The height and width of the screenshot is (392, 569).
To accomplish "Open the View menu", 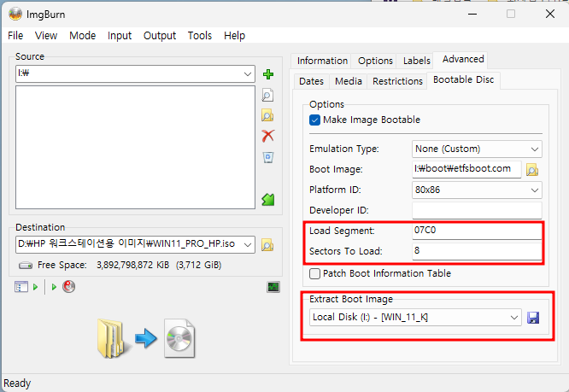I will (x=46, y=36).
